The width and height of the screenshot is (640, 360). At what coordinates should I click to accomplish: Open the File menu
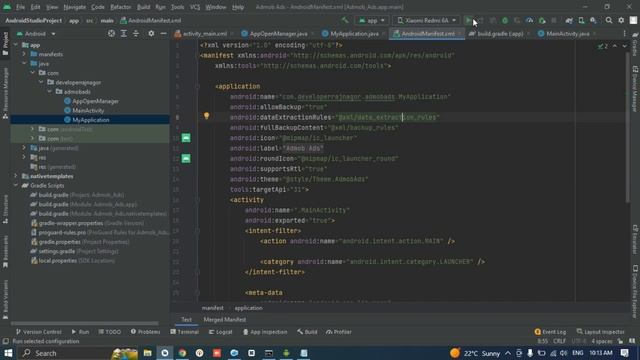20,7
